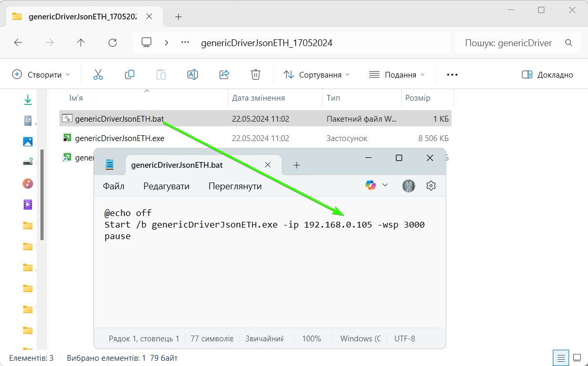The image size is (588, 366).
Task: Open Notepad settings gear icon
Action: coord(431,186)
